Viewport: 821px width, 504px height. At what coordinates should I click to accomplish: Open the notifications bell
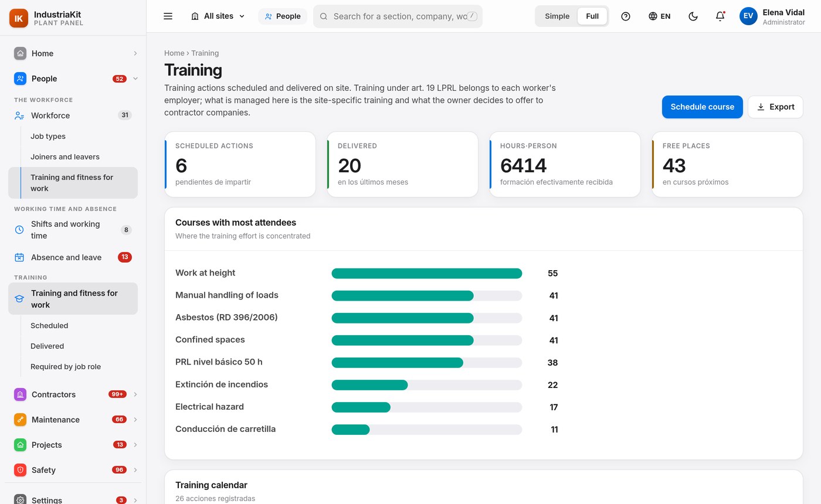click(x=720, y=16)
